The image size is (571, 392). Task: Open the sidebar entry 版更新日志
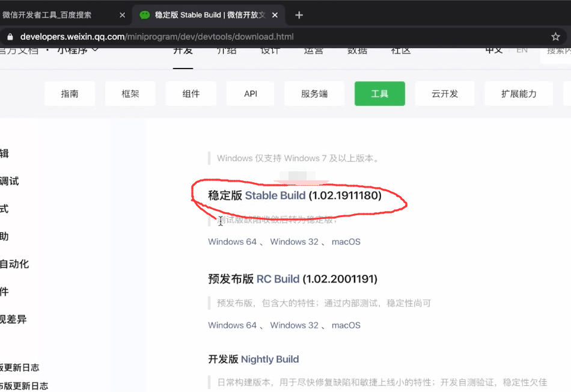tap(20, 367)
